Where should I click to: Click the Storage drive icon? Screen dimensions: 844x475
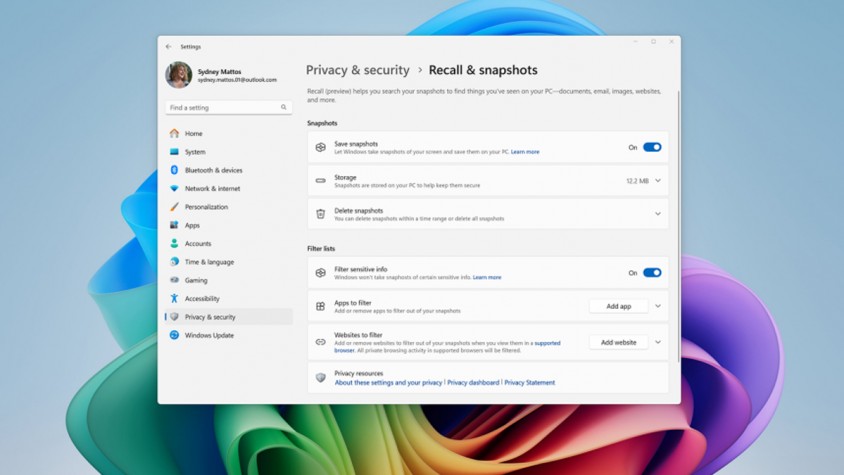[x=320, y=181]
